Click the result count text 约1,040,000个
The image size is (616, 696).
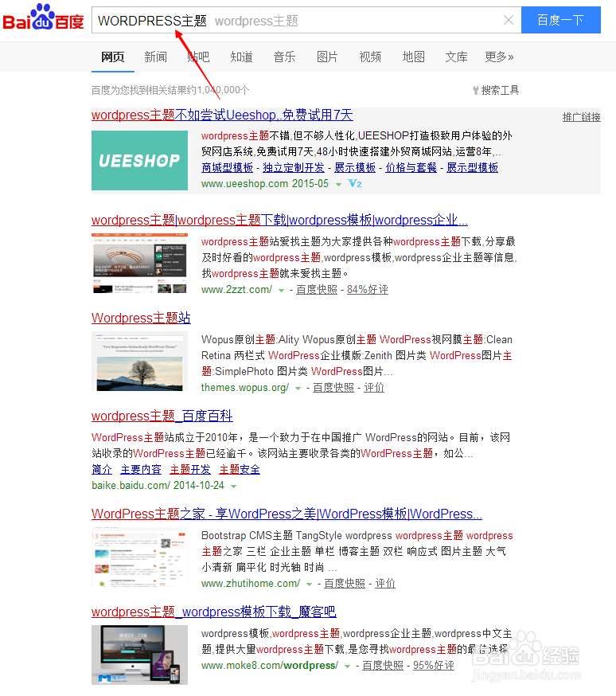(x=217, y=90)
